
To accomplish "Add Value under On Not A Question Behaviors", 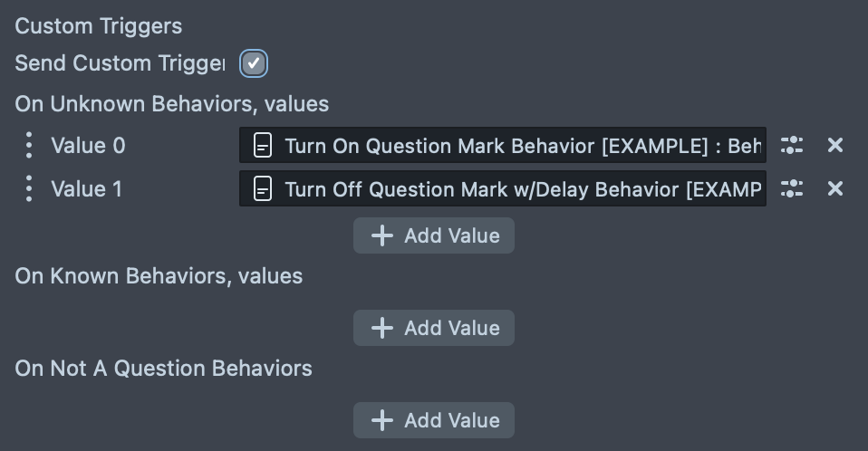I will tap(434, 420).
